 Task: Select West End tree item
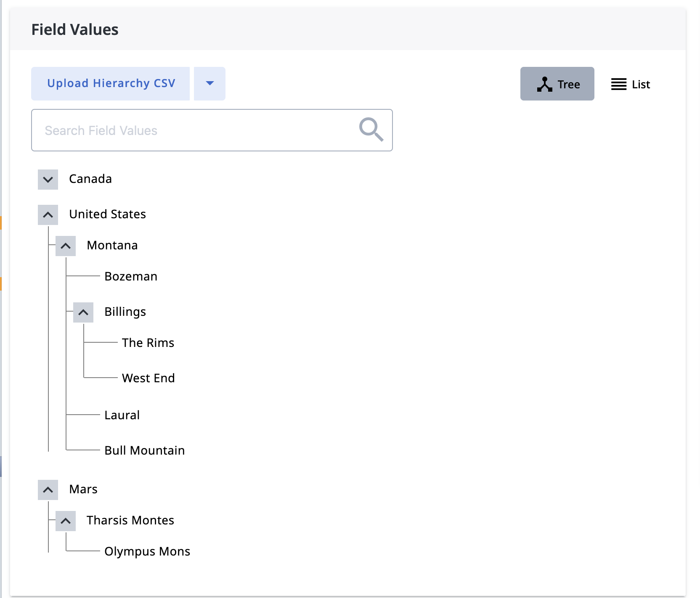click(148, 378)
